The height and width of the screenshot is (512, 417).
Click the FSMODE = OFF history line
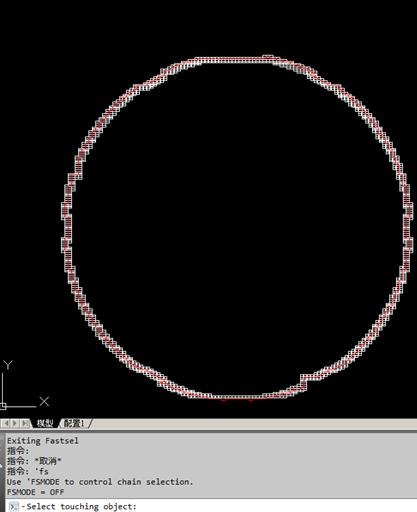coord(36,492)
